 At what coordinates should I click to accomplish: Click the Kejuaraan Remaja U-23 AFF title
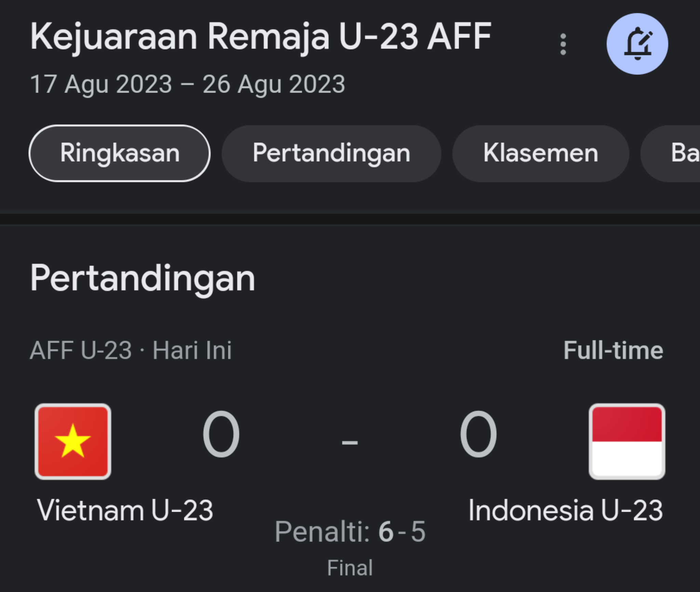[261, 37]
